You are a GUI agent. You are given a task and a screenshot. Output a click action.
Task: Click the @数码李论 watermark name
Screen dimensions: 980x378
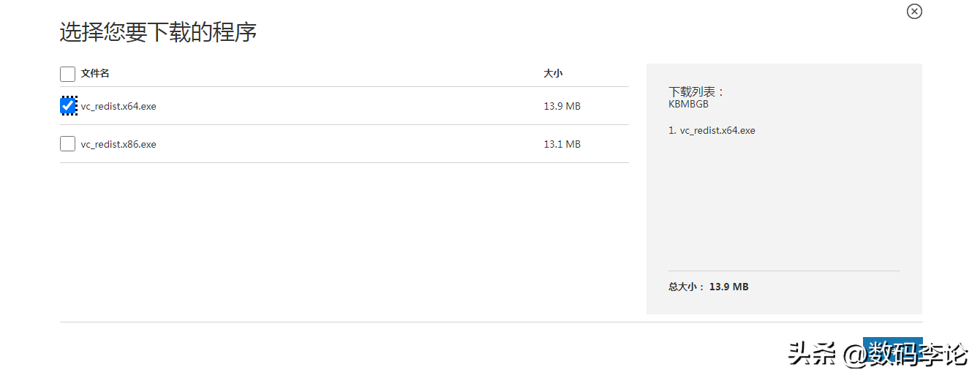pos(905,355)
